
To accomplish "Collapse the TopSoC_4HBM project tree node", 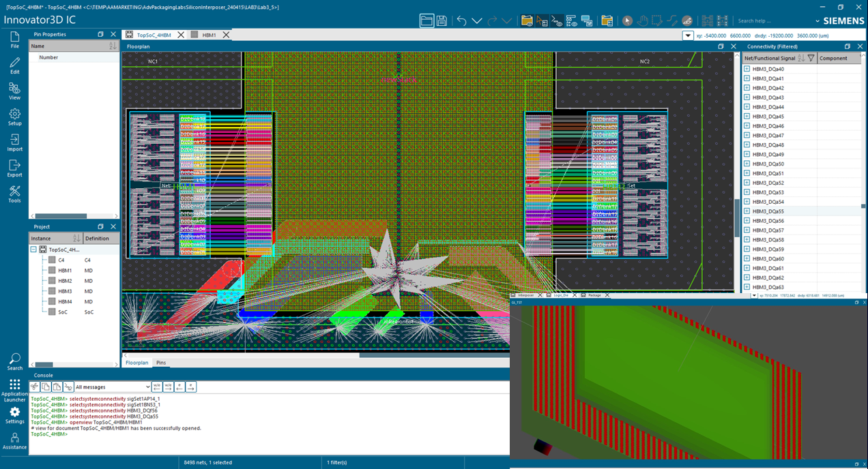I will (x=33, y=249).
